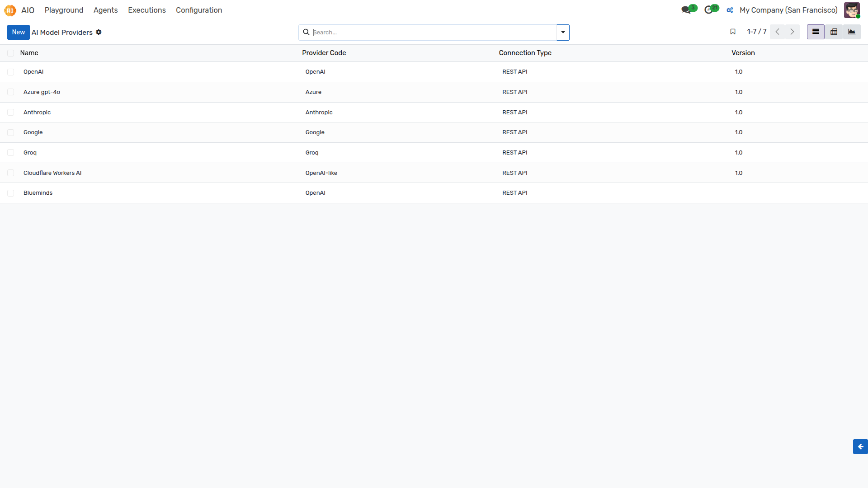Sort by Connection Type column header
This screenshot has width=868, height=488.
tap(525, 53)
